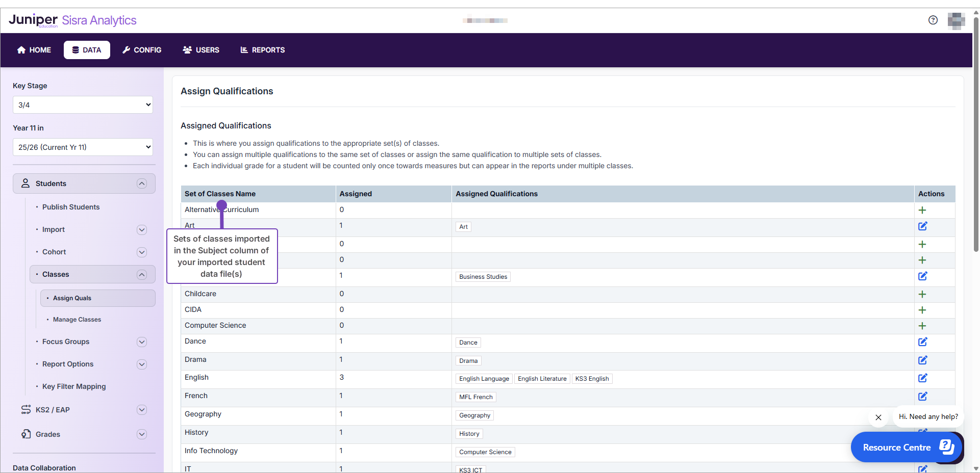The width and height of the screenshot is (980, 473).
Task: Switch to the Config tab
Action: [142, 50]
